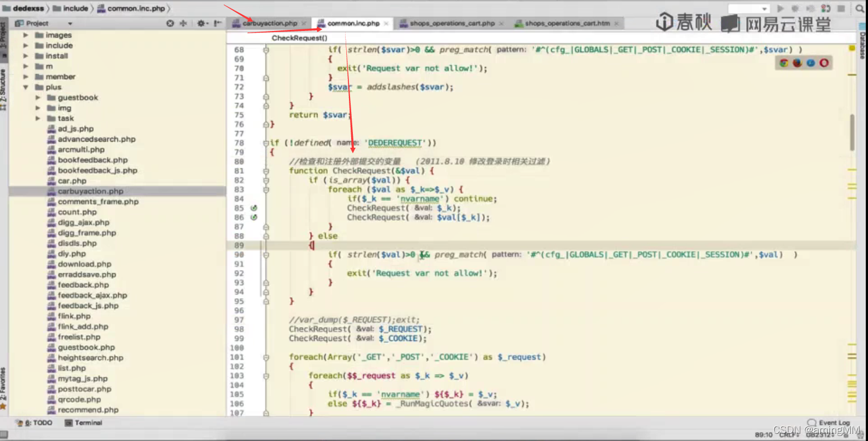Open the Project view dropdown arrow
Viewport: 868px width, 441px height.
[70, 23]
